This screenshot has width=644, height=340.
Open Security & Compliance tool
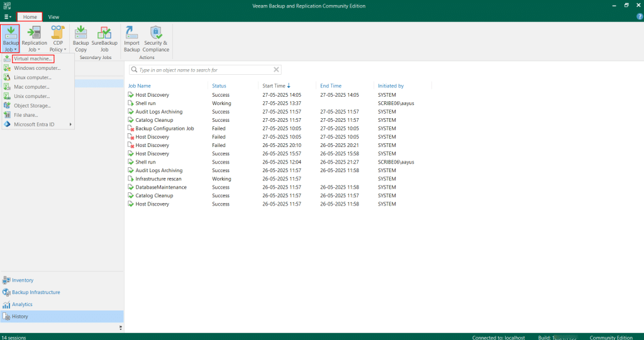tap(156, 39)
